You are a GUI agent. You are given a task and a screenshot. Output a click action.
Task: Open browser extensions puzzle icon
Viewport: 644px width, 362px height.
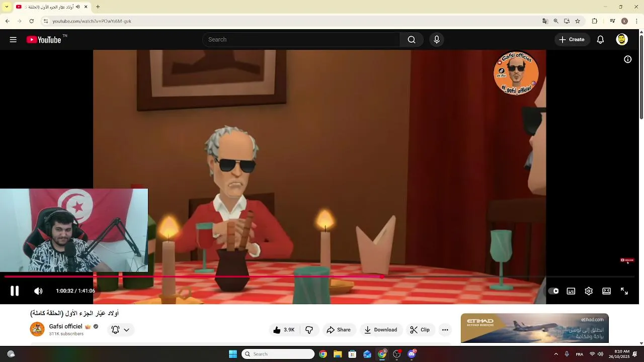595,21
